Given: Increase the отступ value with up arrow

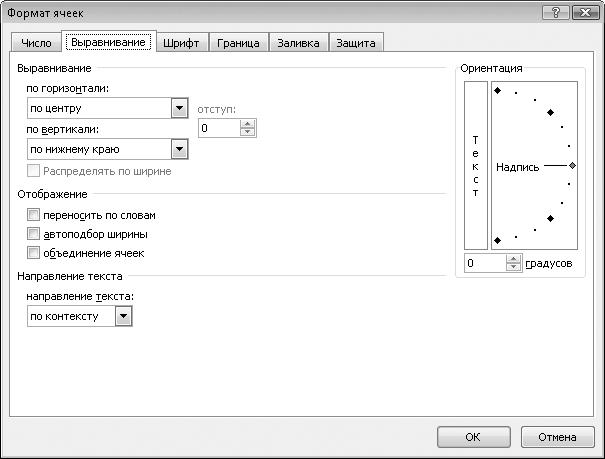Looking at the screenshot, I should pyautogui.click(x=249, y=123).
